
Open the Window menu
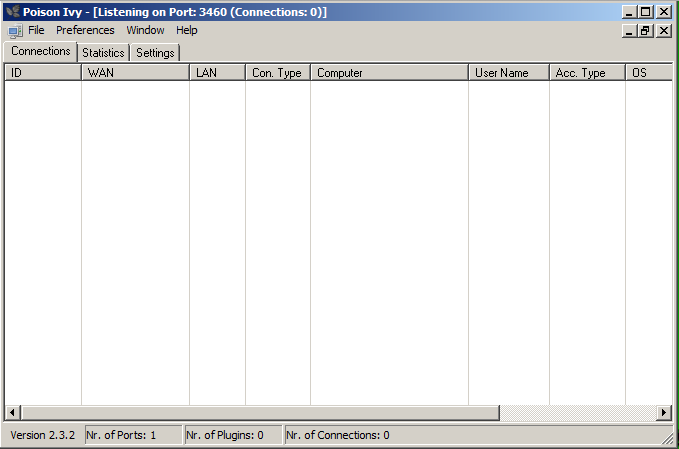pyautogui.click(x=145, y=30)
